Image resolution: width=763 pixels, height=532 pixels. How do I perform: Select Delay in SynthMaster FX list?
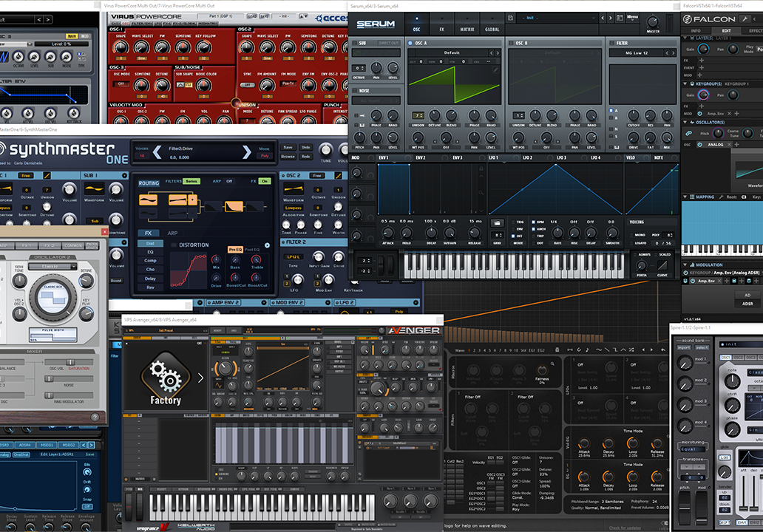(x=149, y=279)
